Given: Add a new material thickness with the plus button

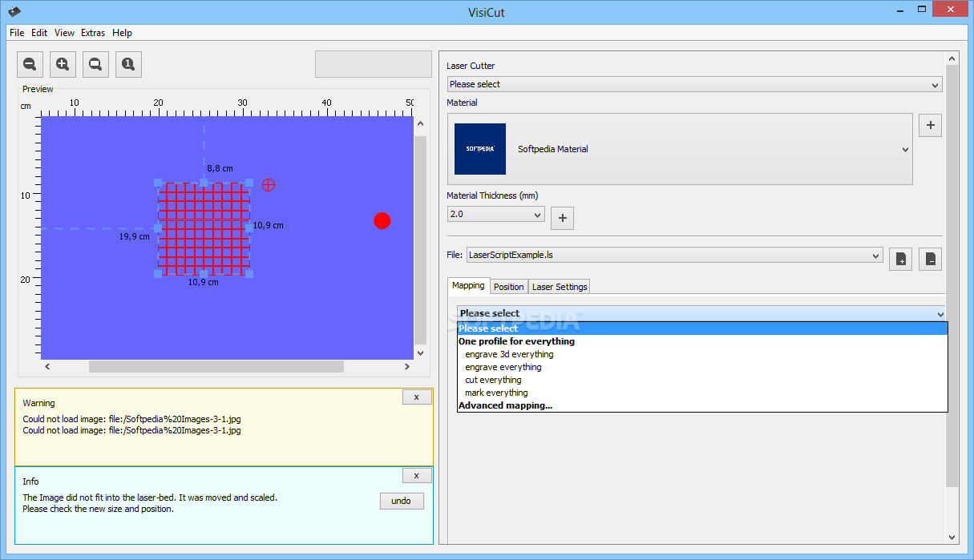Looking at the screenshot, I should 562,217.
